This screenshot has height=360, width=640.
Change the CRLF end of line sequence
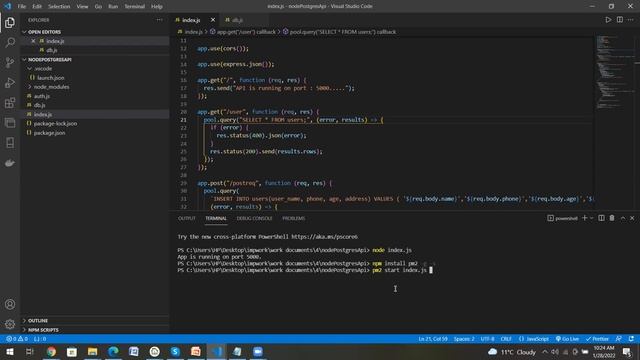[x=506, y=339]
